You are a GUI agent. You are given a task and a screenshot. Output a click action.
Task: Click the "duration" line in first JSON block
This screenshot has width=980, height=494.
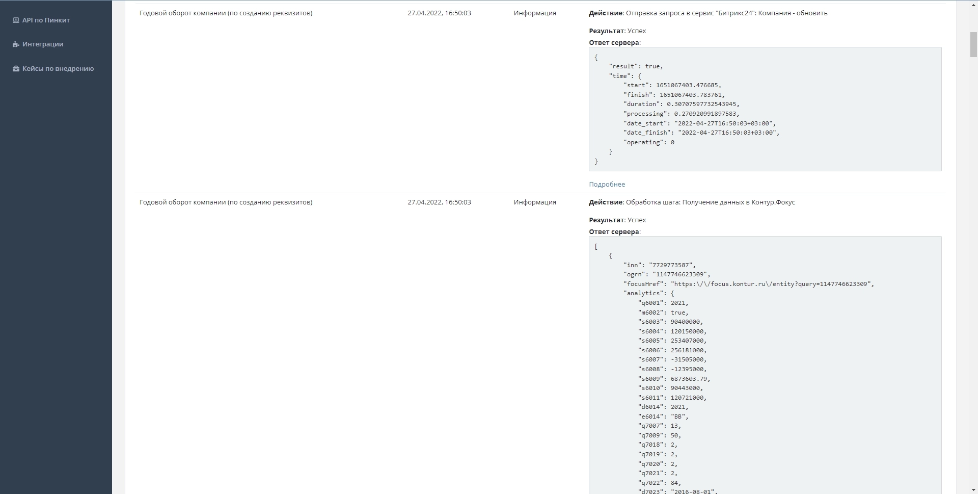click(681, 104)
